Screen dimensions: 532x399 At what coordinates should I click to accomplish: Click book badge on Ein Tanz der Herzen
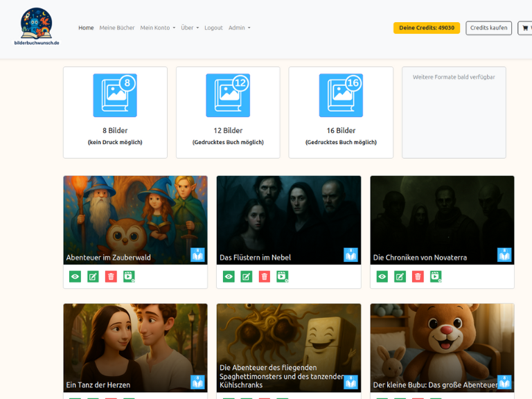[197, 382]
